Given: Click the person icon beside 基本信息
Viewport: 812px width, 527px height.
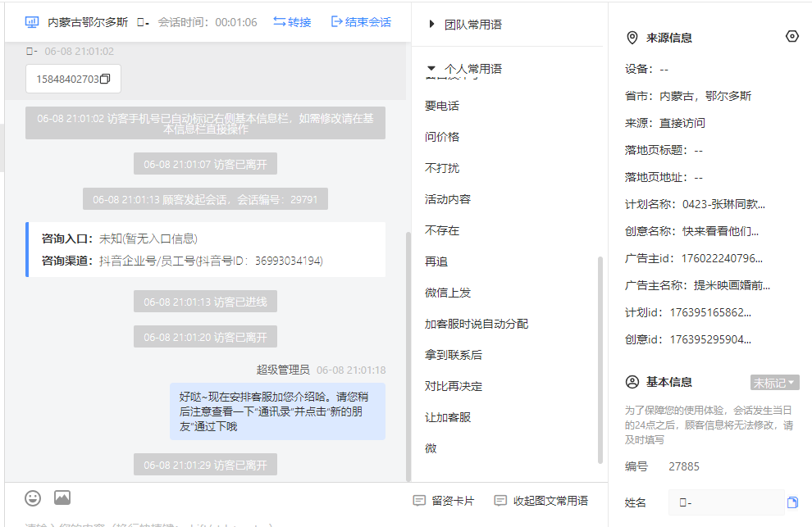Looking at the screenshot, I should 632,382.
